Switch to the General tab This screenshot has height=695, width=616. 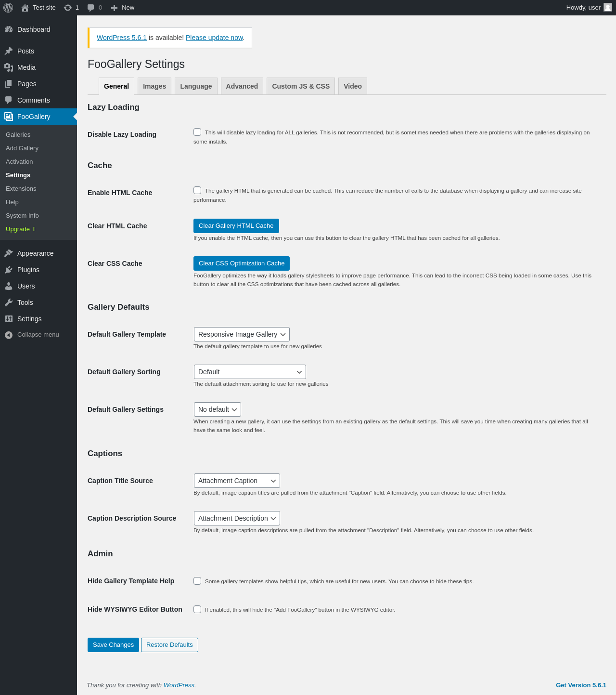tap(116, 86)
